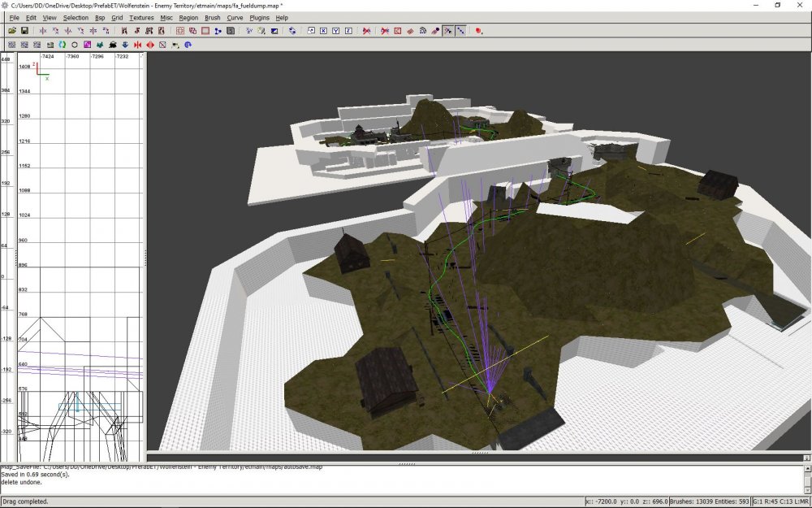Open the Help menu
The height and width of the screenshot is (508, 812).
tap(282, 18)
